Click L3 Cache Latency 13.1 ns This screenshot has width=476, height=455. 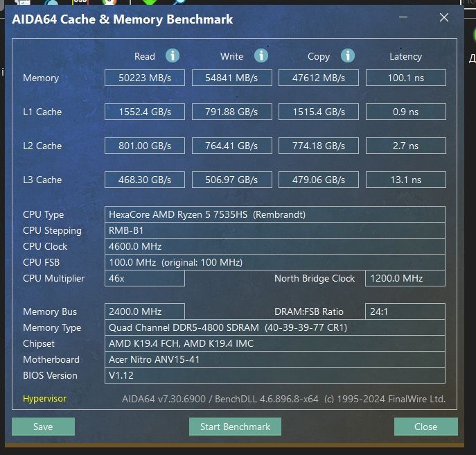406,180
